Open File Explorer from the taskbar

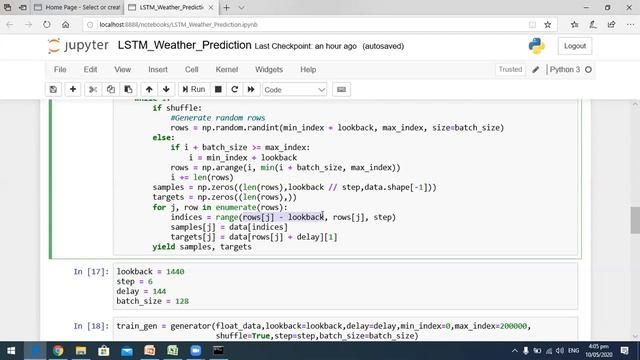click(81, 351)
